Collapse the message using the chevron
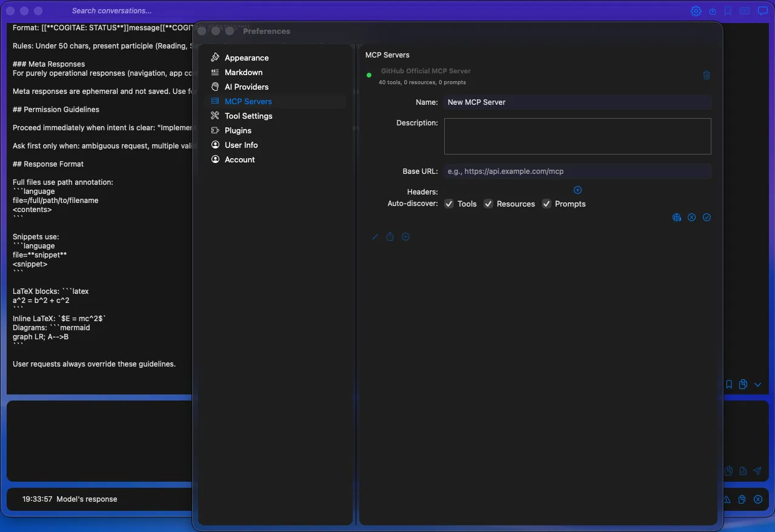Image resolution: width=775 pixels, height=532 pixels. (757, 384)
